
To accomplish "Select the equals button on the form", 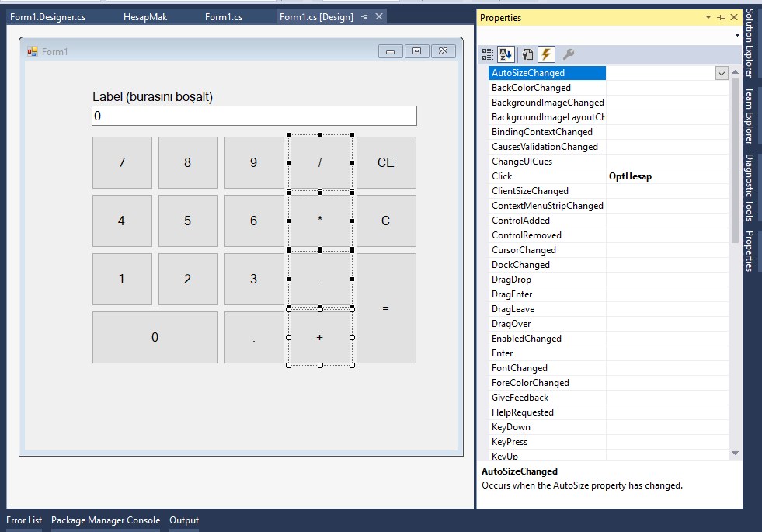I will [386, 308].
